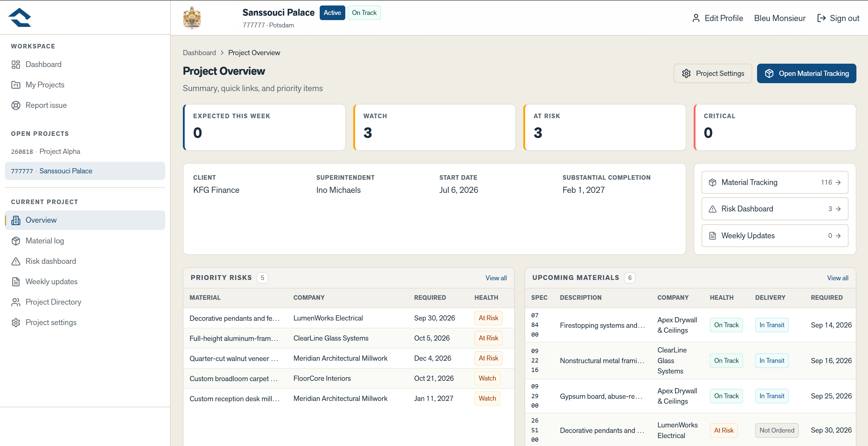The width and height of the screenshot is (868, 446).
Task: Select Overview in current project menu
Action: pos(85,220)
